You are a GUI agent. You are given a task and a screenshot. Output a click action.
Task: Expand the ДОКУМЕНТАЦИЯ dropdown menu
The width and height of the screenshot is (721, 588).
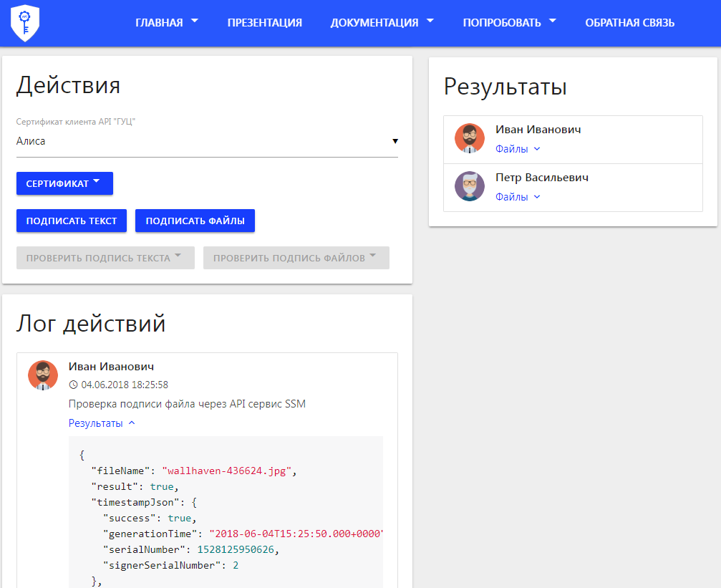382,23
